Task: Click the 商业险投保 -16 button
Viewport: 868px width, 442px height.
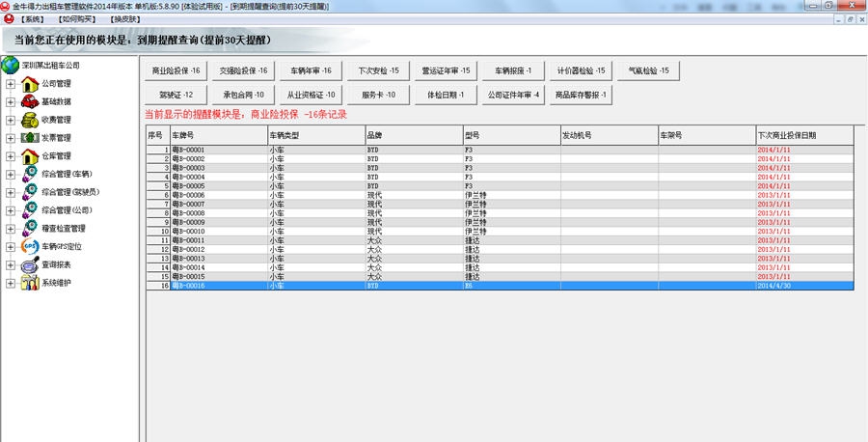Action: pos(176,70)
